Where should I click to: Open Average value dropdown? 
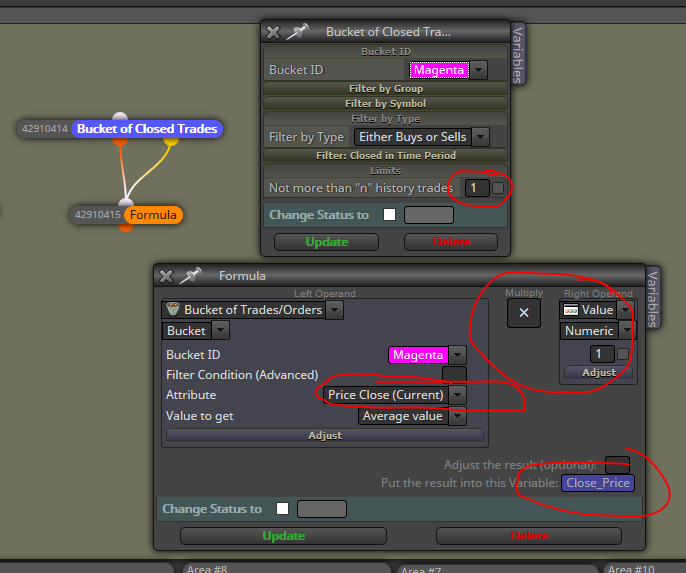(458, 416)
